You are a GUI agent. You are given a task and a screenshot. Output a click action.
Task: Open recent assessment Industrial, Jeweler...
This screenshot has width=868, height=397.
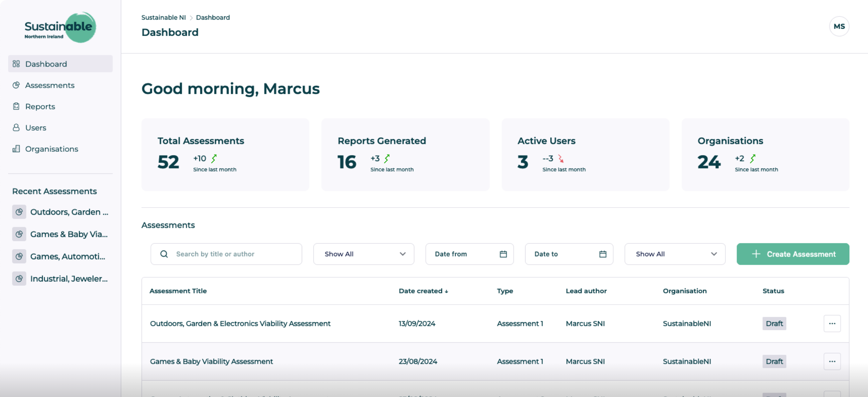[x=69, y=279]
